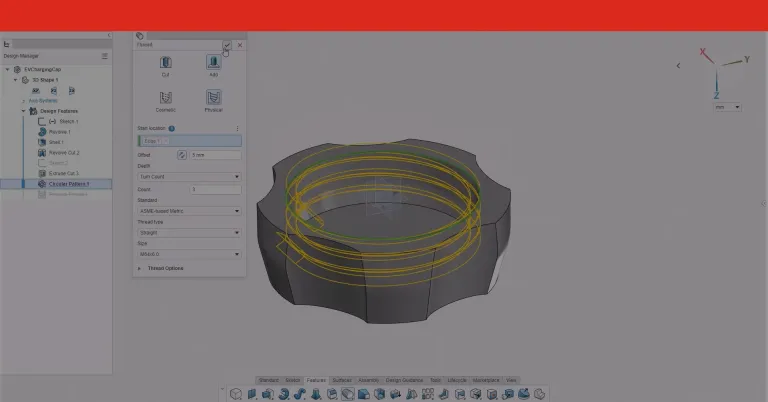The image size is (768, 402).
Task: Switch to the Assembly tab
Action: click(369, 380)
